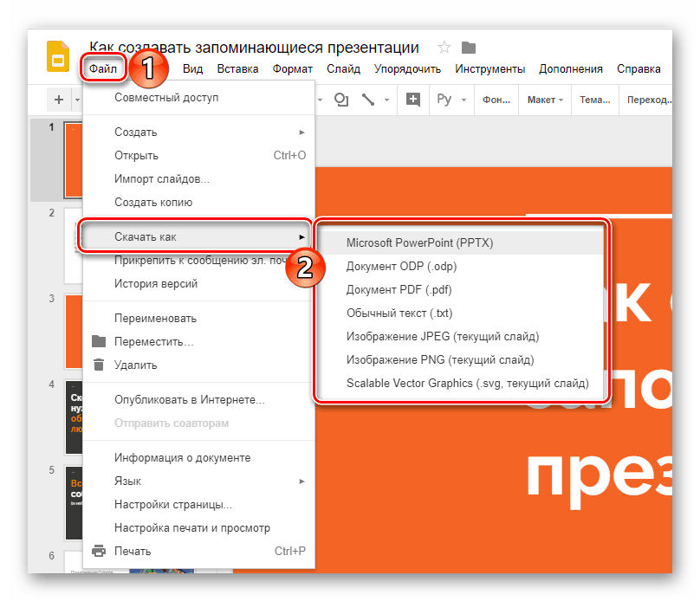
Task: Choose Настройки страницы... entry
Action: coord(198,504)
